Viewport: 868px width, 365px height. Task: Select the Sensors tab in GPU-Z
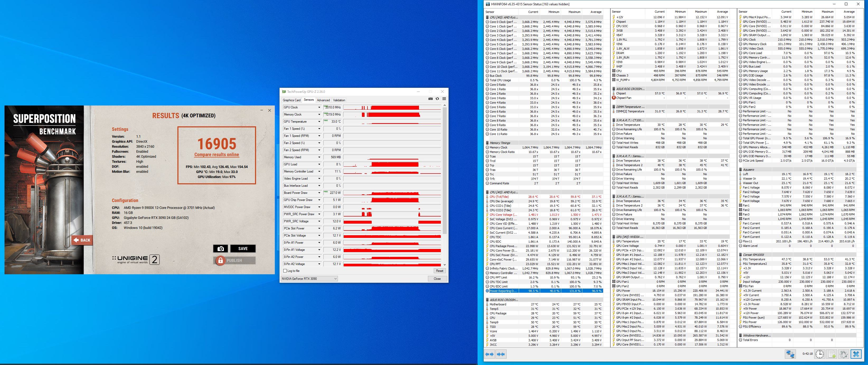[309, 100]
